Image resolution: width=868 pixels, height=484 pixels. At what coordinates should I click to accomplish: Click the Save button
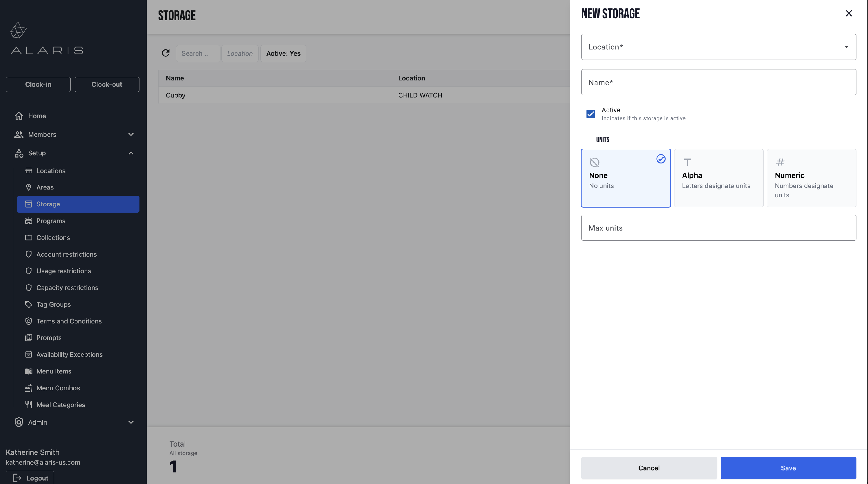click(x=788, y=468)
